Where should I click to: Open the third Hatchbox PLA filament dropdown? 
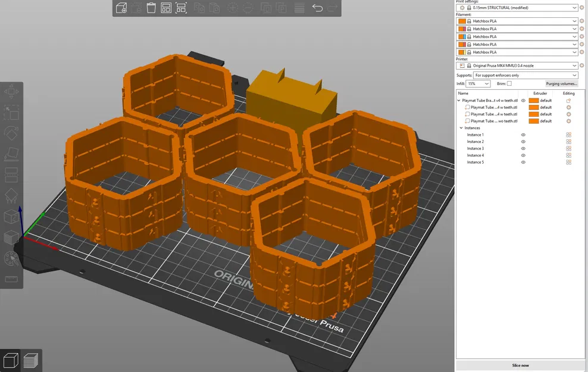[x=517, y=37]
